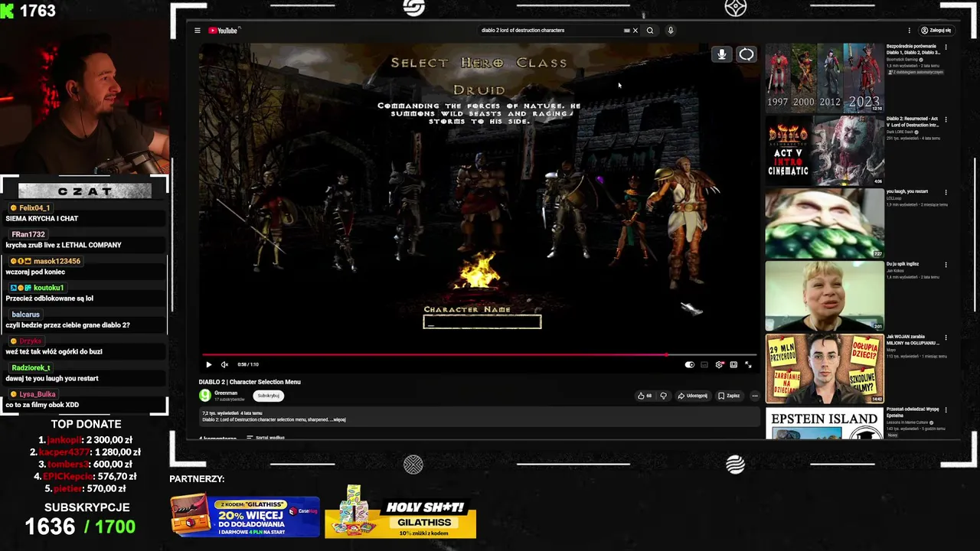Go to YouTube home via logo

(224, 31)
